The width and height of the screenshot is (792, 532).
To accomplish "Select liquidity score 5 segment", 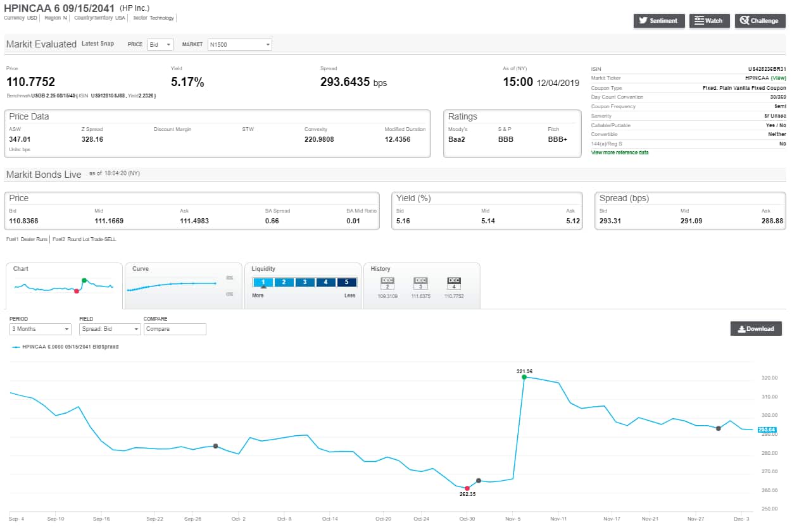I will coord(346,282).
